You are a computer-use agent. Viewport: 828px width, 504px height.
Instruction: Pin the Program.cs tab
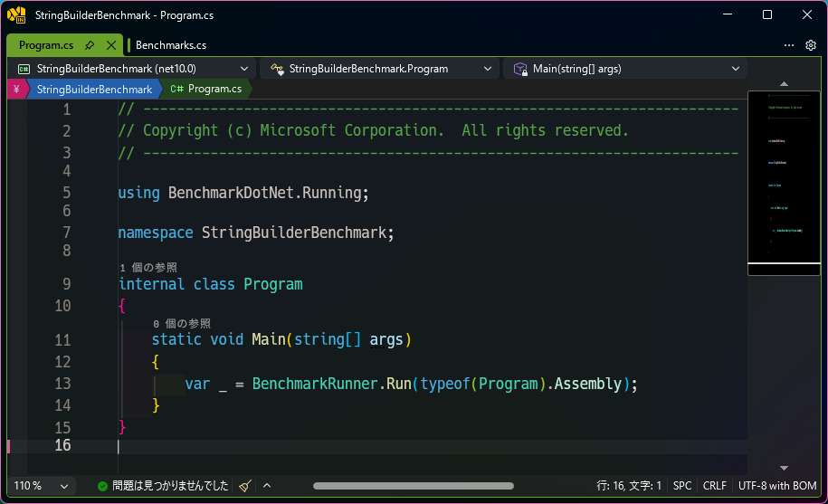tap(90, 45)
